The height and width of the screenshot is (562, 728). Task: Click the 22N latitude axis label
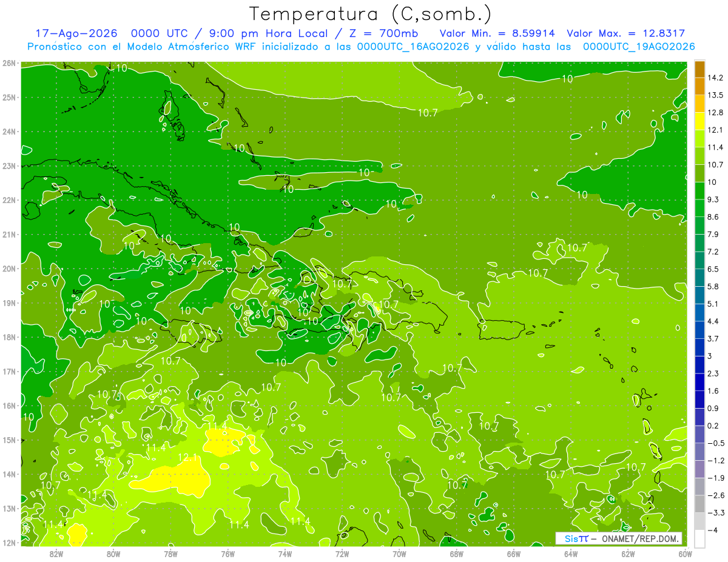point(8,200)
